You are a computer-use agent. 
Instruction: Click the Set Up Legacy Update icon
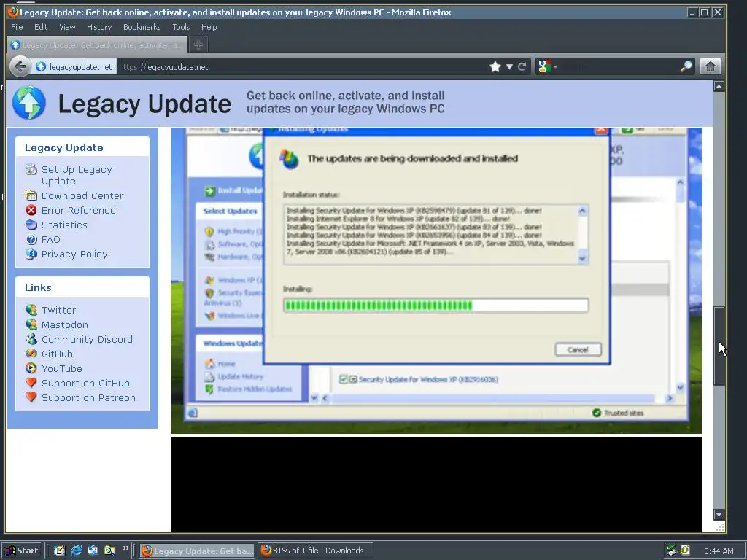[x=31, y=169]
